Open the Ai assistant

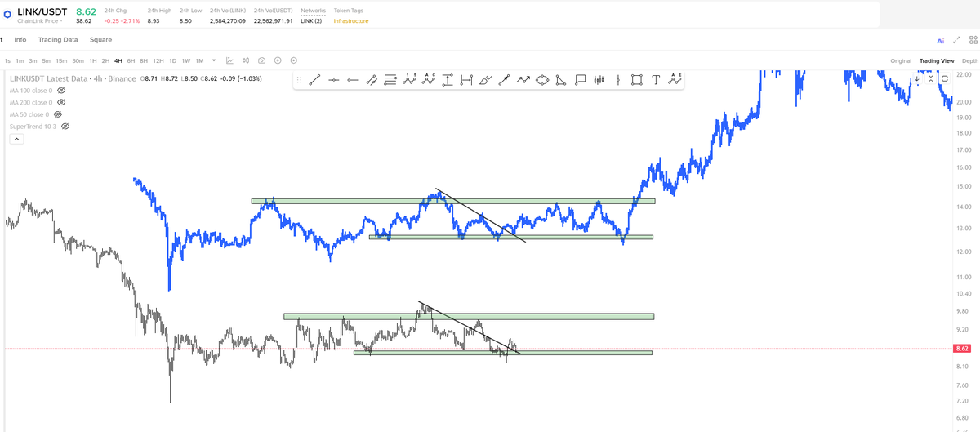coord(940,40)
